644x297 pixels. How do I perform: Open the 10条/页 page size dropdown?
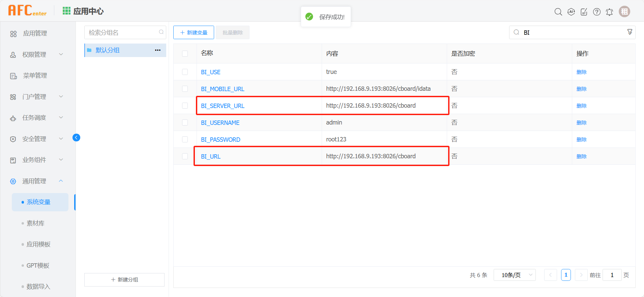pos(514,275)
